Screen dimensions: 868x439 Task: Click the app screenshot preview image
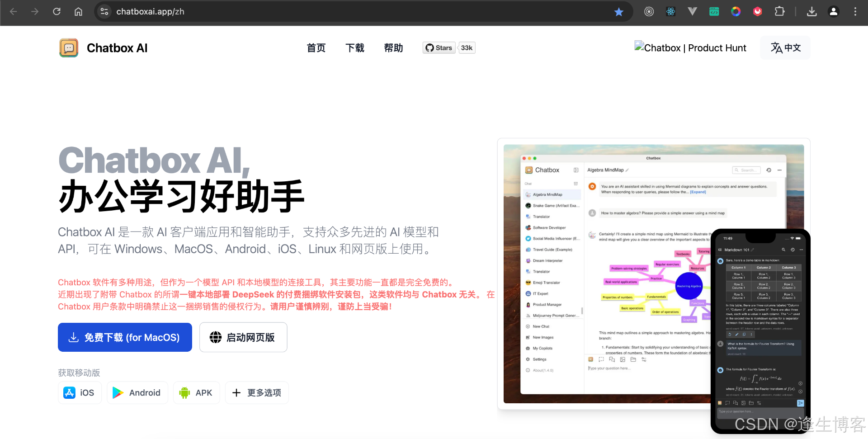[654, 274]
